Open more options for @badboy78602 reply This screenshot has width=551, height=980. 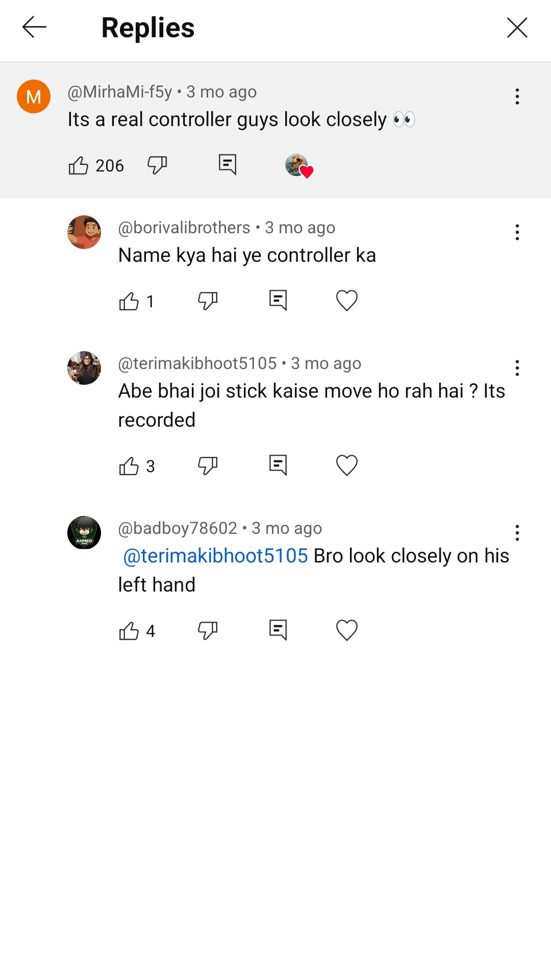pos(517,533)
